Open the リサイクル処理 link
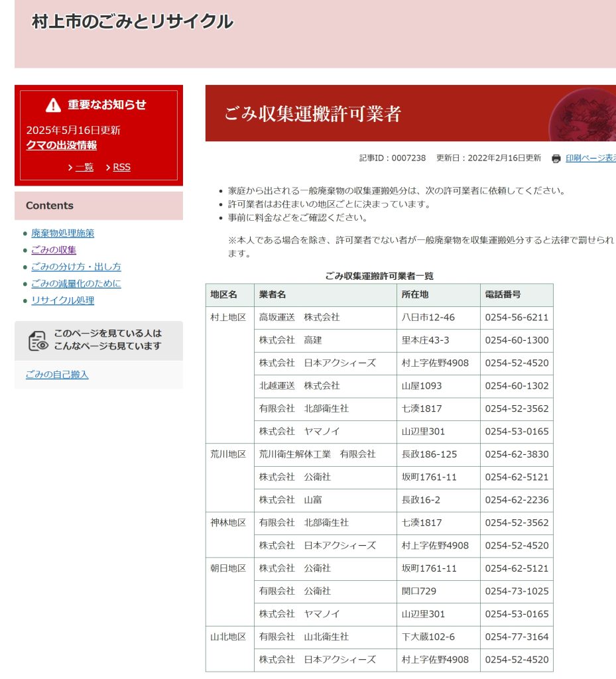616x679 pixels. (62, 300)
